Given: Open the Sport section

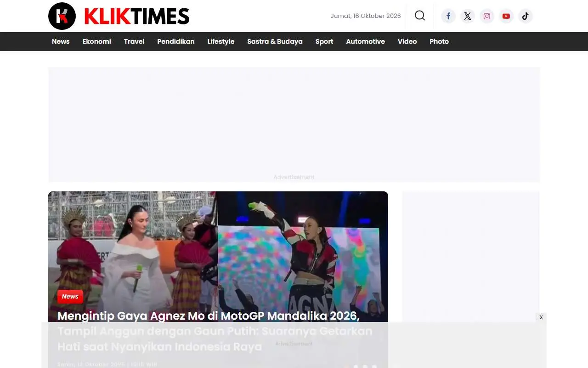Looking at the screenshot, I should coord(324,41).
